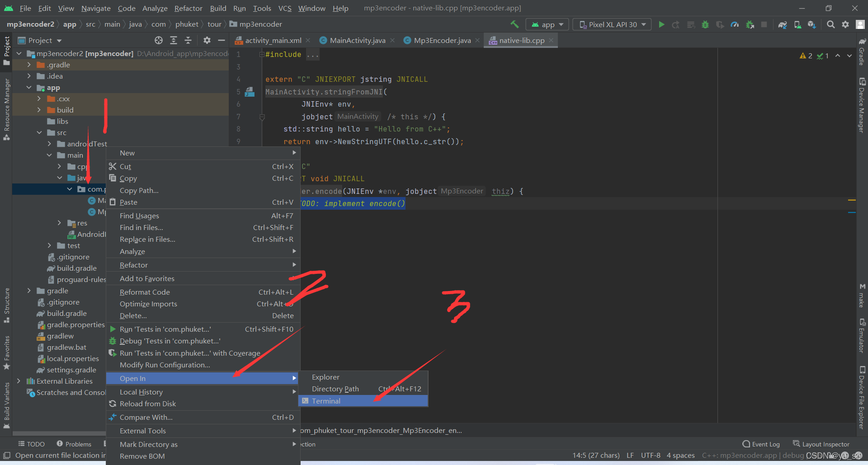This screenshot has height=465, width=868.
Task: Expand the androidTest folder
Action: (x=49, y=144)
